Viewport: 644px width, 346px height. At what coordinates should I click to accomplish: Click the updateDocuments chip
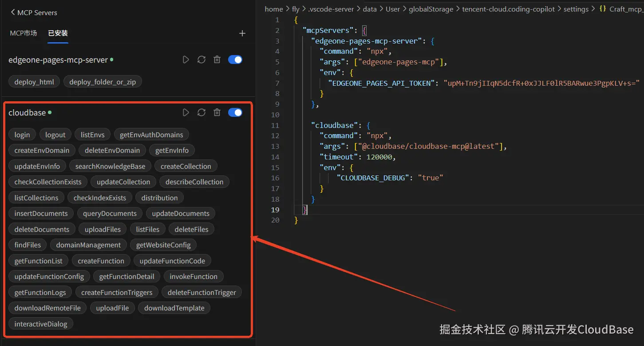click(x=181, y=213)
